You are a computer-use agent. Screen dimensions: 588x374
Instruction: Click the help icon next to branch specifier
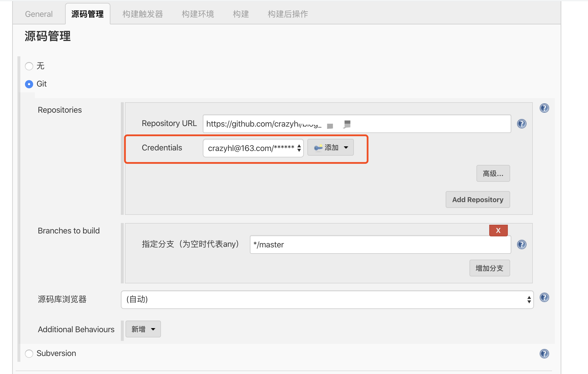coord(522,244)
